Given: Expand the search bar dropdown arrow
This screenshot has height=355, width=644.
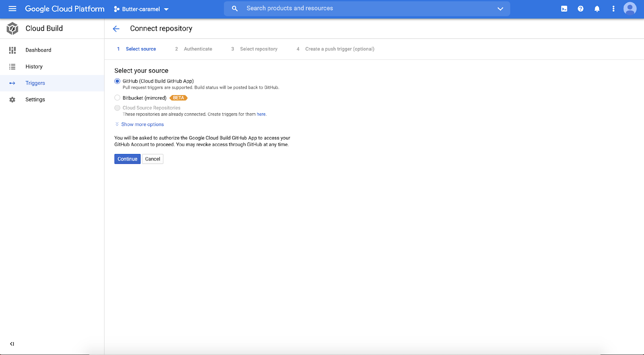Looking at the screenshot, I should (500, 9).
